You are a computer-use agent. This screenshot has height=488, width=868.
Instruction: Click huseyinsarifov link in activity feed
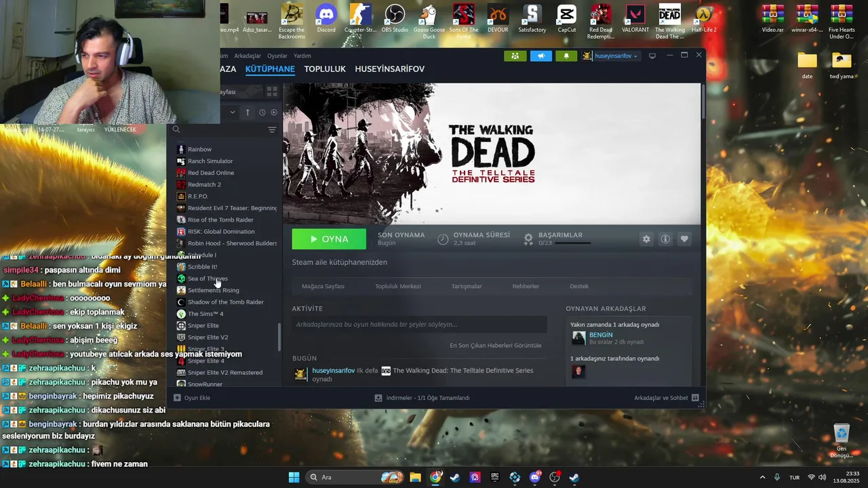(333, 371)
